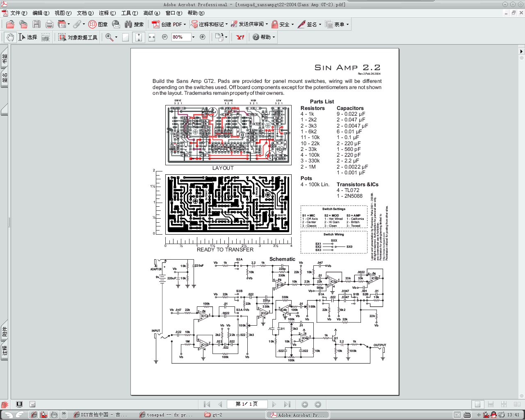
Task: Toggle full screen view icon at bottom left
Action: pos(19,404)
